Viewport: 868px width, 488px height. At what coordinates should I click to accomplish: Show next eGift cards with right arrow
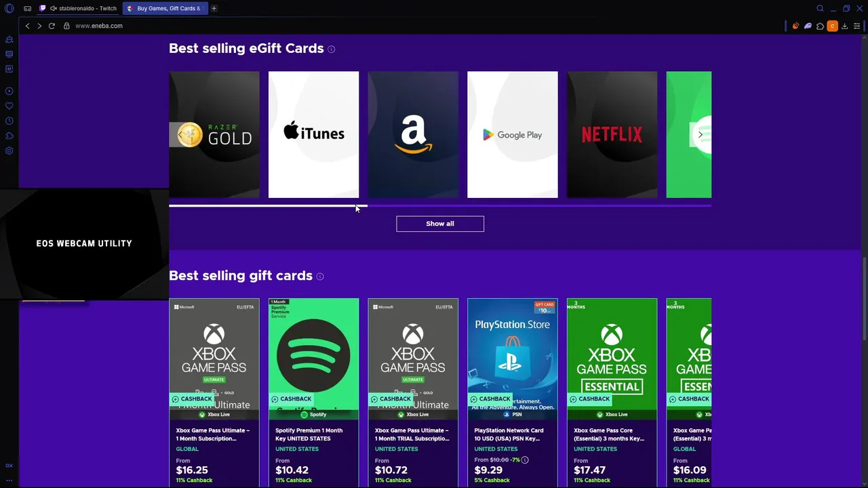coord(701,134)
